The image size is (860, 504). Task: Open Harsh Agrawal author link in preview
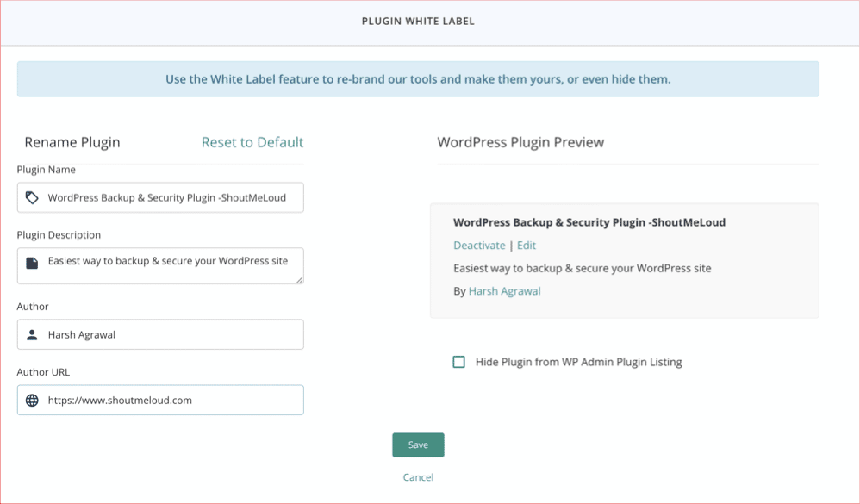coord(505,291)
